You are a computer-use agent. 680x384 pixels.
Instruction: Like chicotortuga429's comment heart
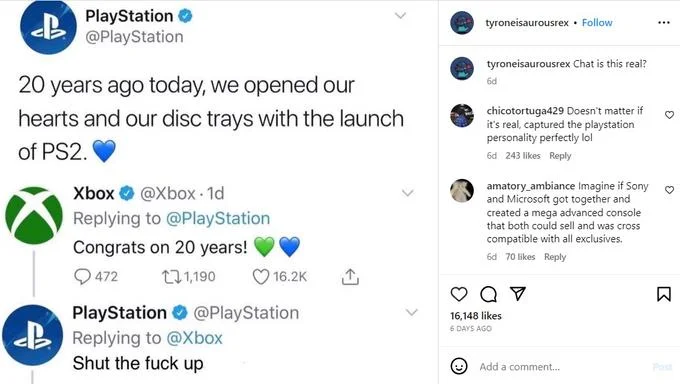(x=669, y=115)
